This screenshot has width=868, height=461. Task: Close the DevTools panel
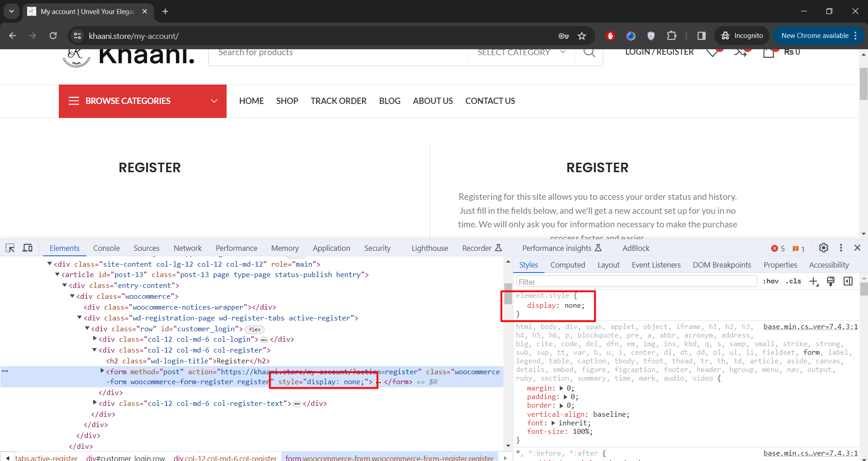[857, 248]
